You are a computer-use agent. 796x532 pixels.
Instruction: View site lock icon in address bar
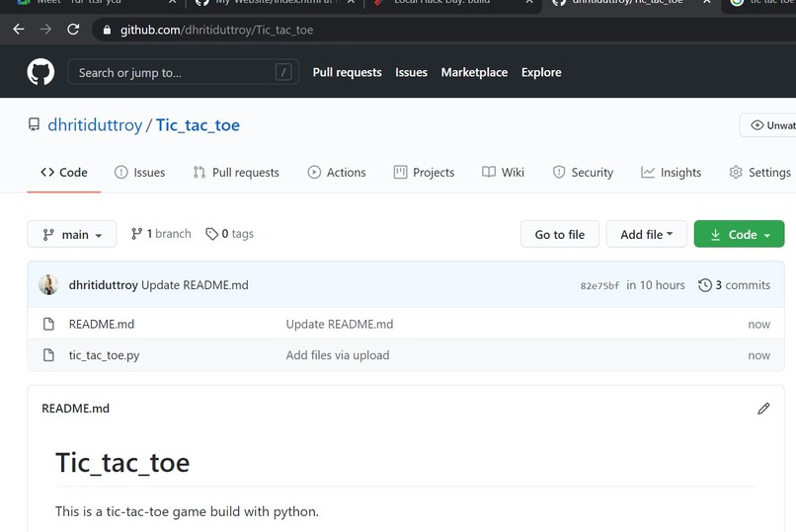click(107, 30)
